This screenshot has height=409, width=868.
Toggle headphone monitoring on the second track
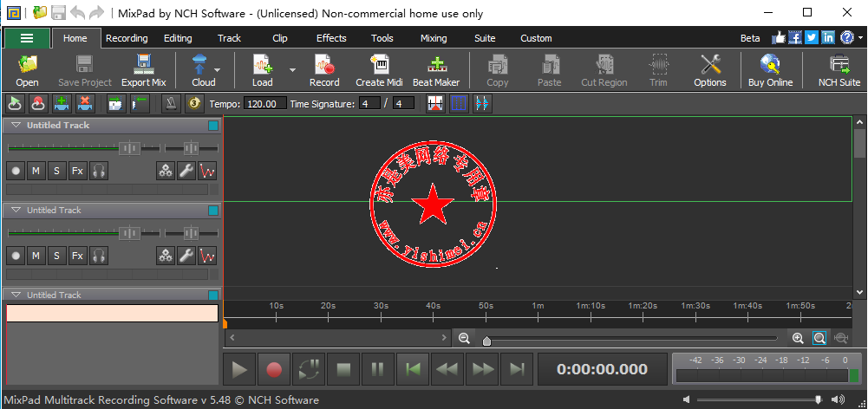click(99, 256)
